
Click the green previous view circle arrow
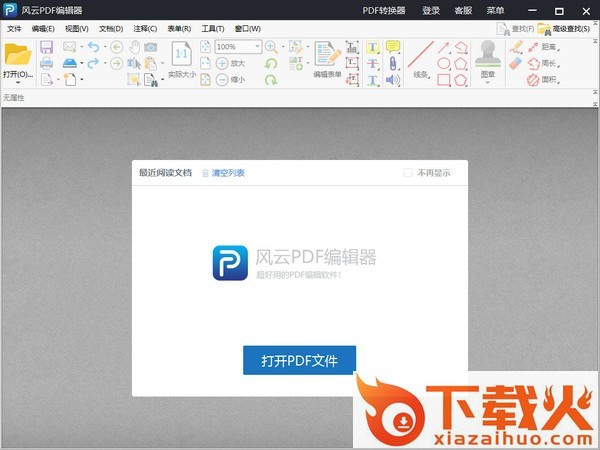click(x=117, y=47)
